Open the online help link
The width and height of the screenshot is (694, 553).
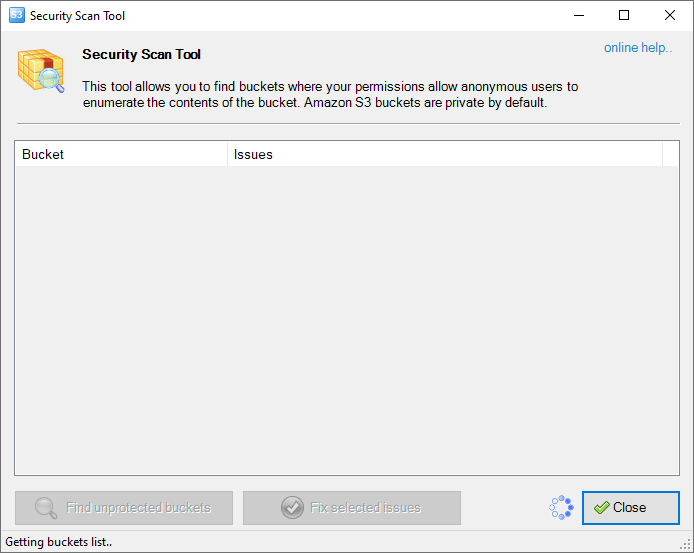click(638, 48)
